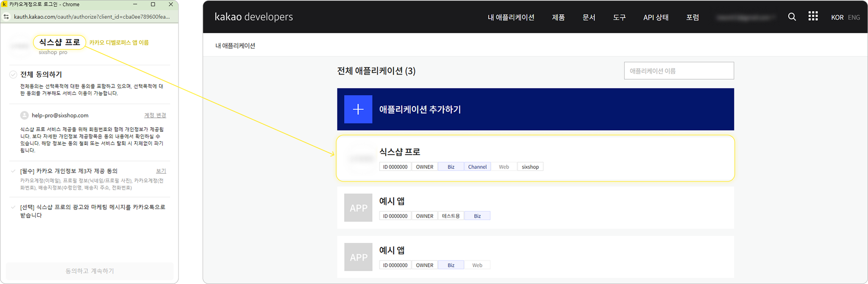Open 내 애플리케이션 menu in header
This screenshot has width=868, height=284.
(511, 17)
